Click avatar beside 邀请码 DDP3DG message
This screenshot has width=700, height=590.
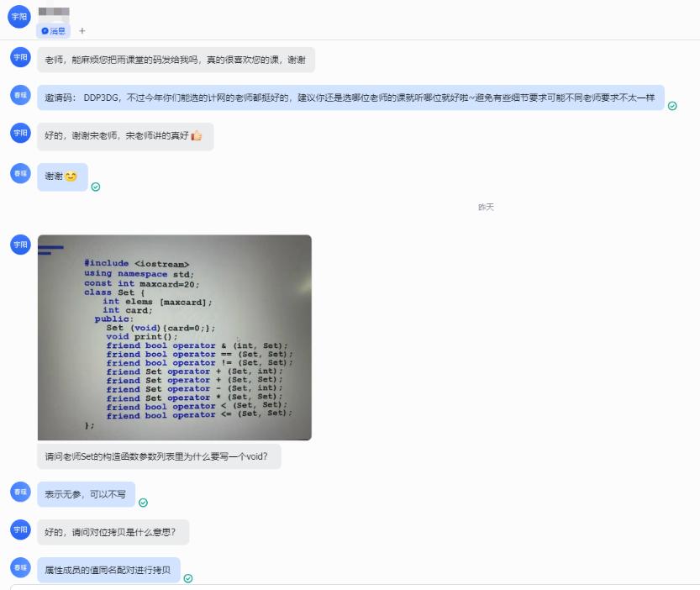click(x=20, y=95)
